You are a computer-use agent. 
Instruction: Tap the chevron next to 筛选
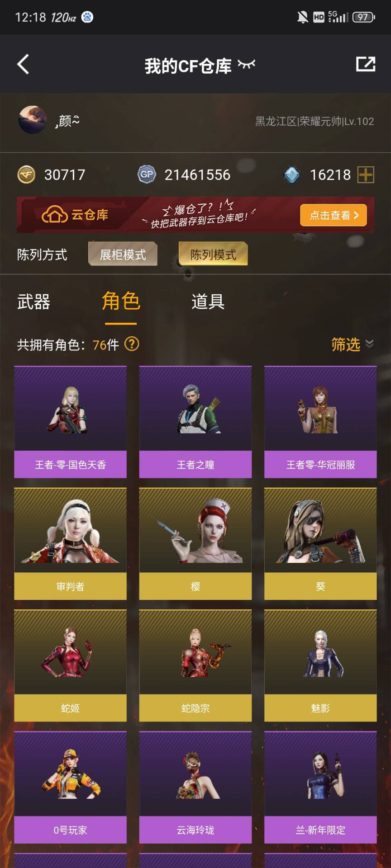click(x=369, y=344)
